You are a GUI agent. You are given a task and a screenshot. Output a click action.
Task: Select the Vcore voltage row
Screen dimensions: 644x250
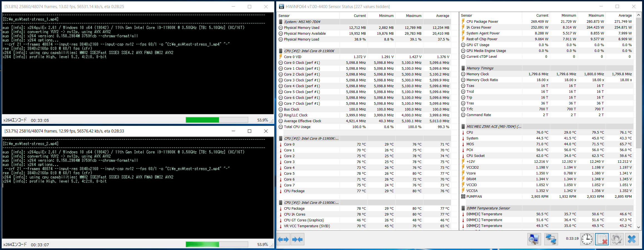[547, 173]
